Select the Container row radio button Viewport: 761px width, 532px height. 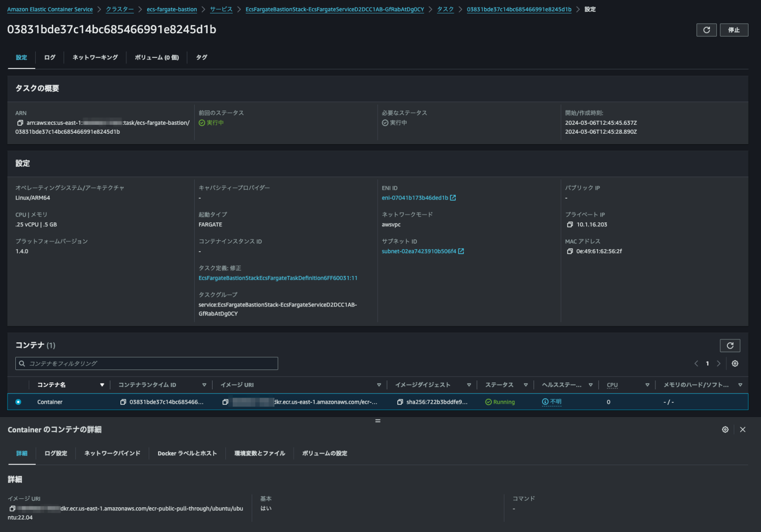pos(18,402)
